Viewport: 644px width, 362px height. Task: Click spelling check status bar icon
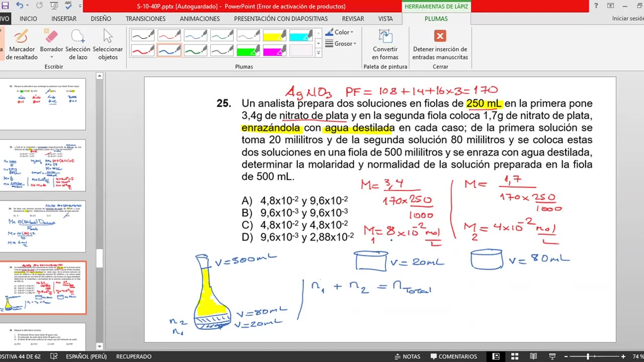click(x=54, y=356)
